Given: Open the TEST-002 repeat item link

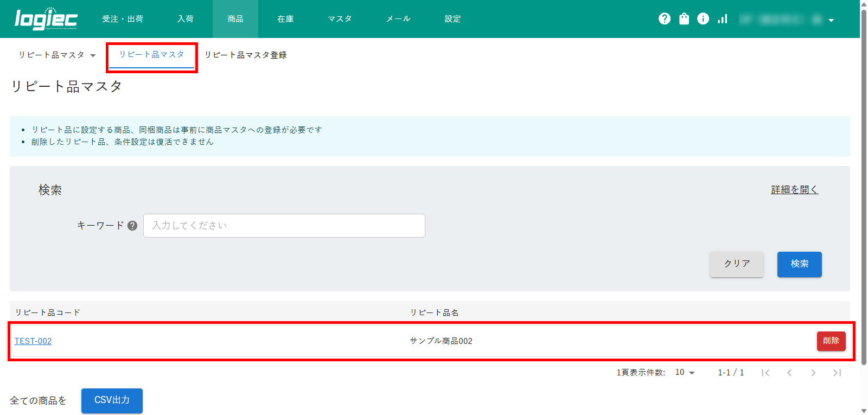Looking at the screenshot, I should click(33, 341).
